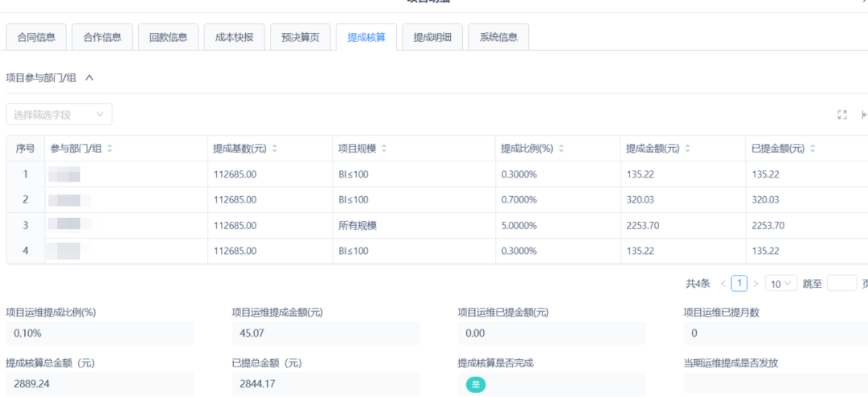
Task: Click the 项目运维已提月数 field
Action: pyautogui.click(x=776, y=334)
